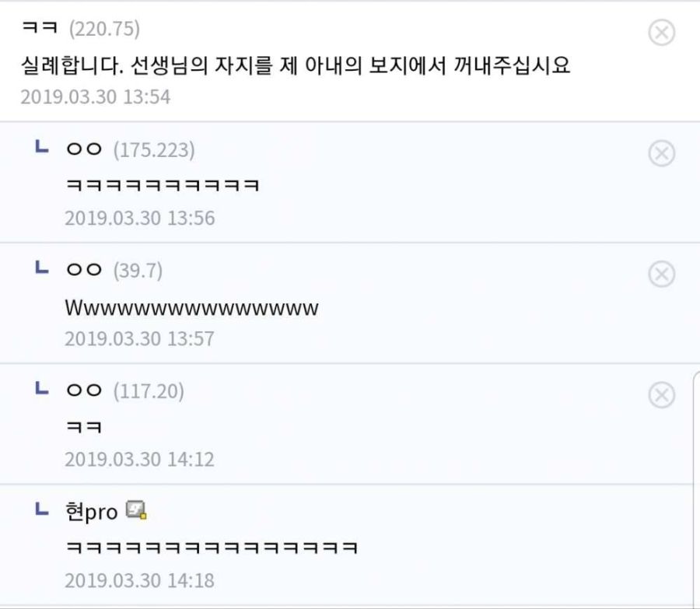Click the ㅇㅇ nickname with IP 117.20
Screen dimensions: 700x609
tap(85, 391)
